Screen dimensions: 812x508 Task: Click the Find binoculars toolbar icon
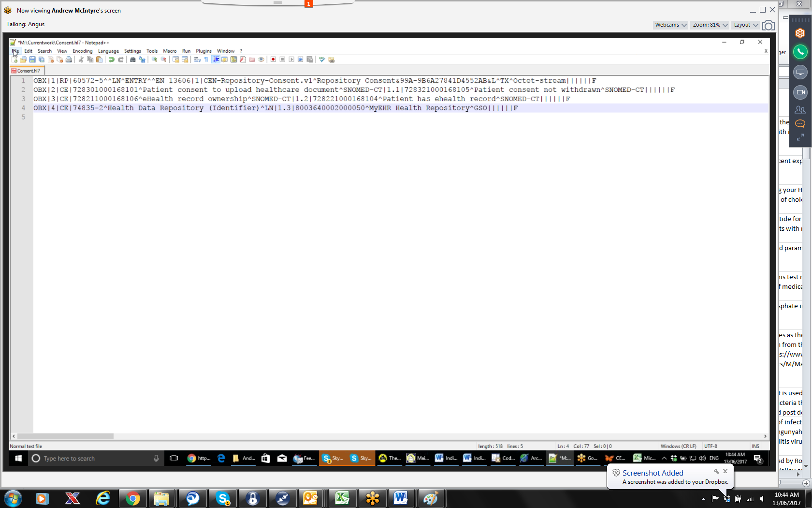pyautogui.click(x=133, y=60)
